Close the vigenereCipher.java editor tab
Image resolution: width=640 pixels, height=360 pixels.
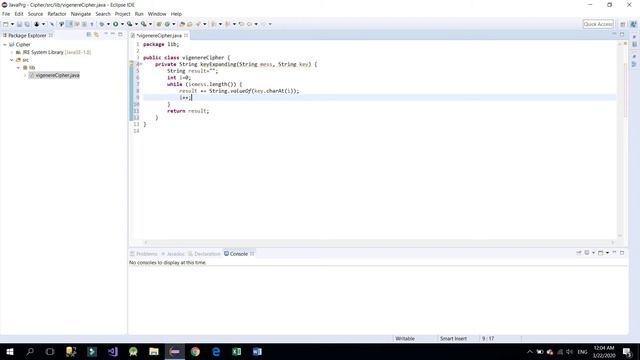tap(186, 36)
